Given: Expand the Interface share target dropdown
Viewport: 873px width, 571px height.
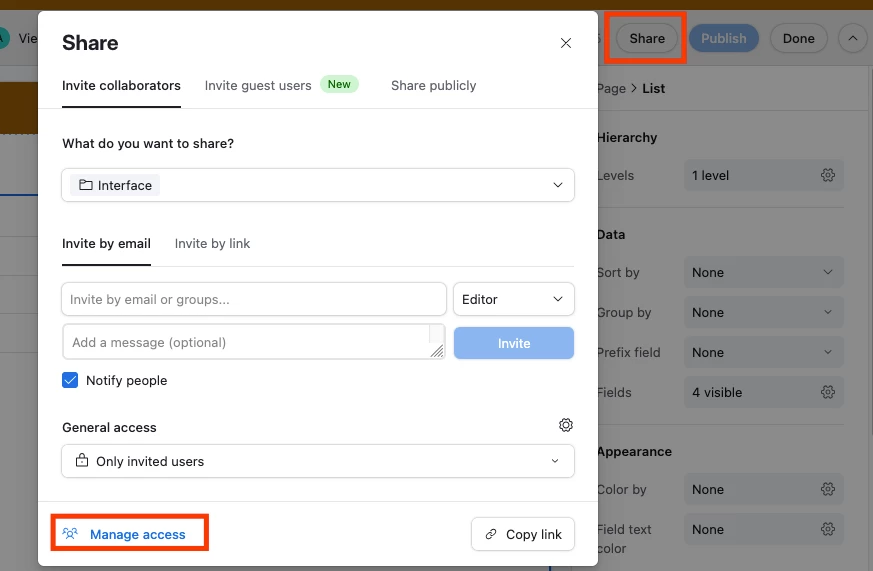Looking at the screenshot, I should [318, 185].
